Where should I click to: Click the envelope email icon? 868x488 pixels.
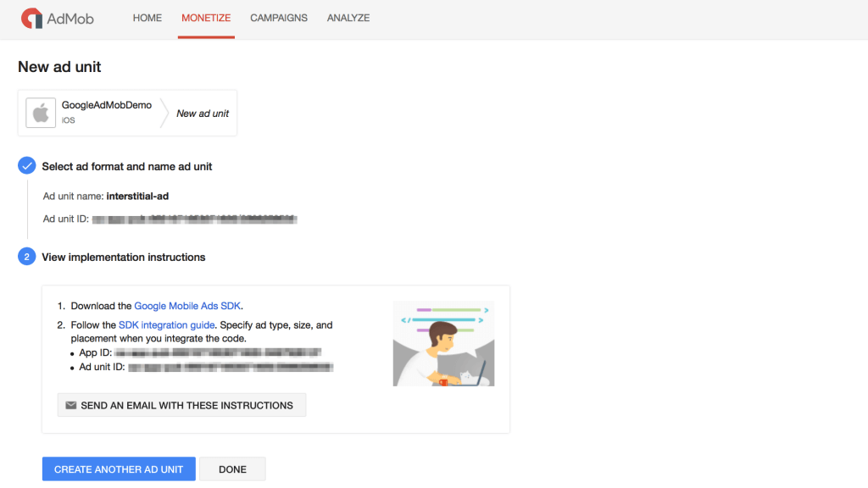point(71,405)
